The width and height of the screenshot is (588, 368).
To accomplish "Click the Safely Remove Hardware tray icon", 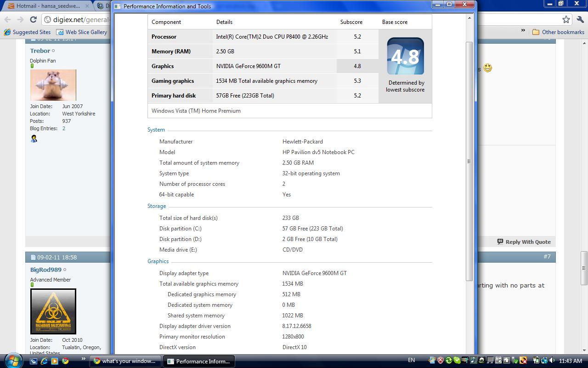I will [515, 360].
